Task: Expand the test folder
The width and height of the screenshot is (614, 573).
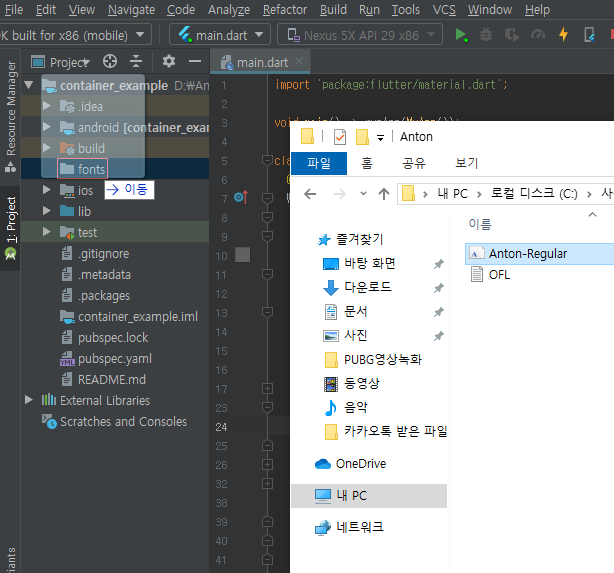Action: [46, 232]
